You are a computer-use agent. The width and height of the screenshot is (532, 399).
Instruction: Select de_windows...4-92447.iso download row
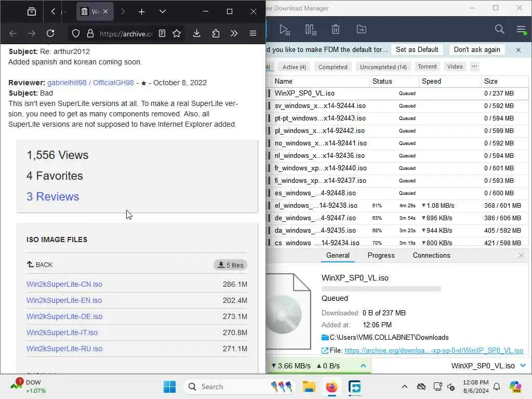pos(397,218)
